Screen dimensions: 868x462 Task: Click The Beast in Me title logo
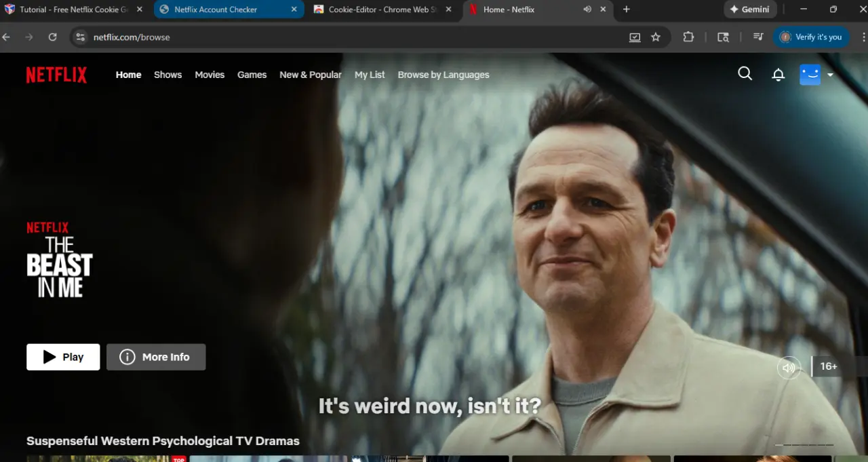(59, 261)
